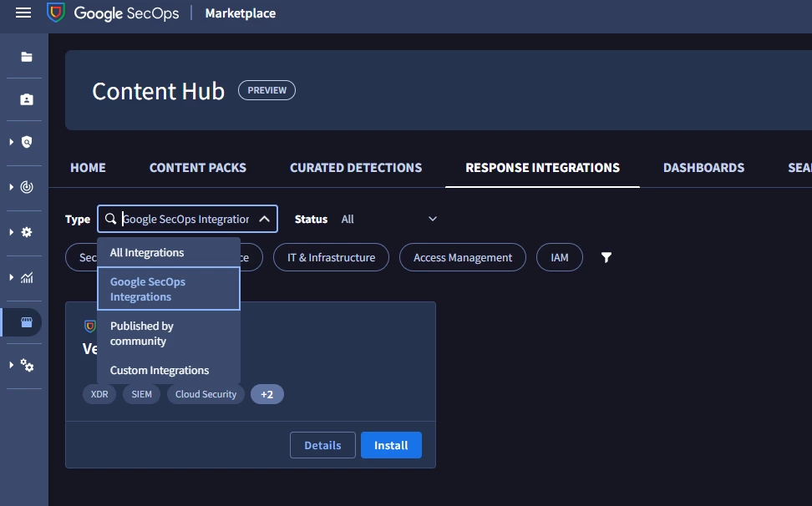Viewport: 812px width, 506px height.
Task: Expand the shield search sidebar section arrow
Action: [12, 142]
